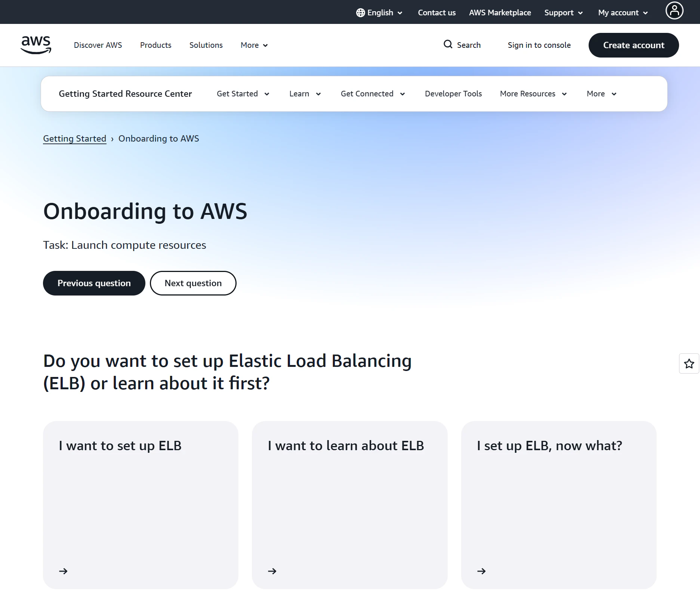
Task: Open the English language dropdown
Action: click(379, 13)
